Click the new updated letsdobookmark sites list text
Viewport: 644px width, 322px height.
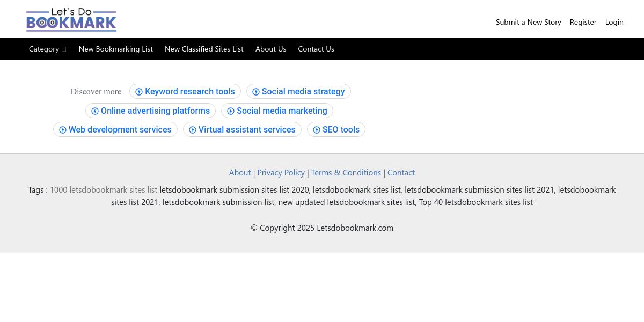click(x=347, y=202)
